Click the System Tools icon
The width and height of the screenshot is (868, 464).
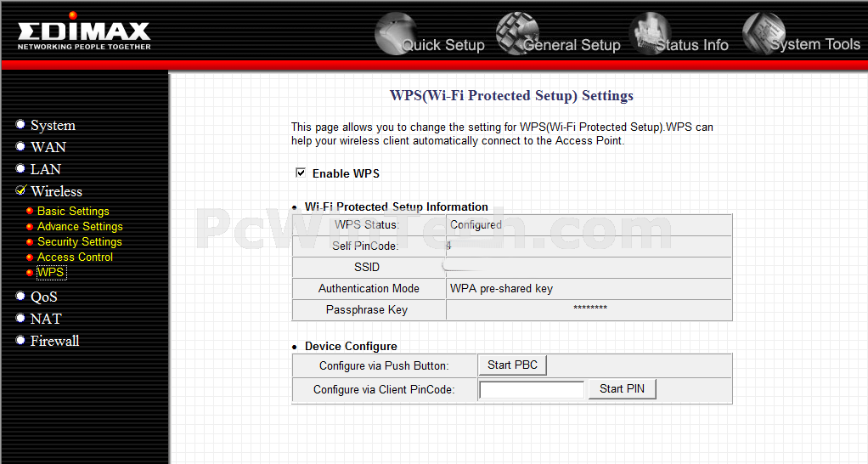764,34
